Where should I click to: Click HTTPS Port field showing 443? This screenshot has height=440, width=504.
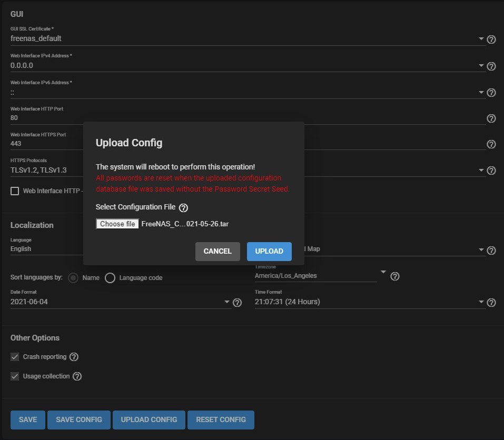point(46,144)
